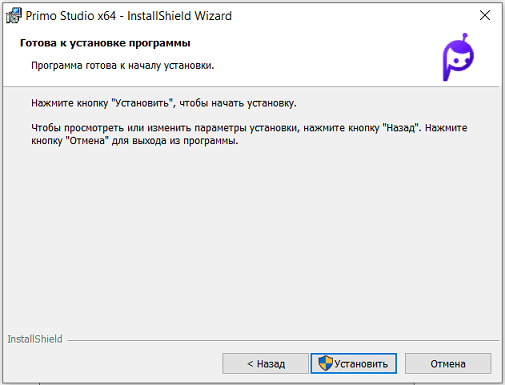Click the InstallShield brand label at bottom left
This screenshot has height=385, width=505.
[35, 339]
